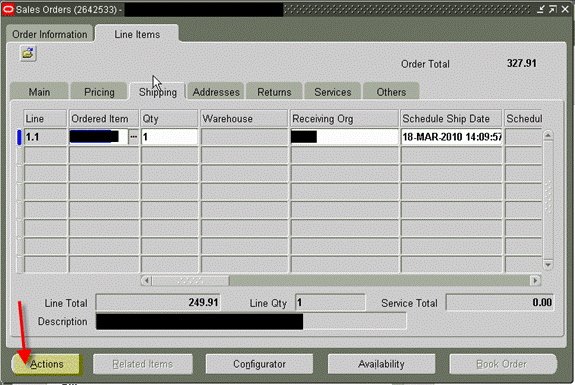Click vertical scrollbar down arrow
Viewport: 575px width, 385px height.
coord(548,265)
